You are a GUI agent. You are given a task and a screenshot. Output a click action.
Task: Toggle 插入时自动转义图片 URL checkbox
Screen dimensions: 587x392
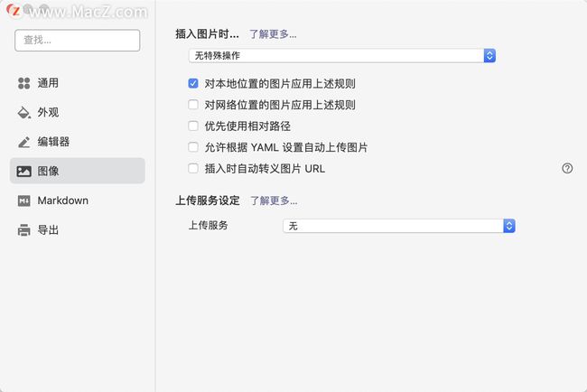[x=193, y=168]
